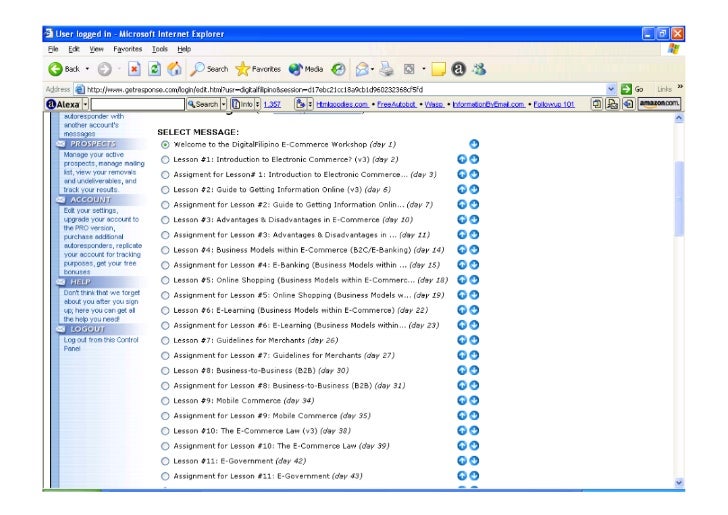Click the LOGOUT sidebar link
Image resolution: width=728 pixels, height=515 pixels.
[x=87, y=328]
